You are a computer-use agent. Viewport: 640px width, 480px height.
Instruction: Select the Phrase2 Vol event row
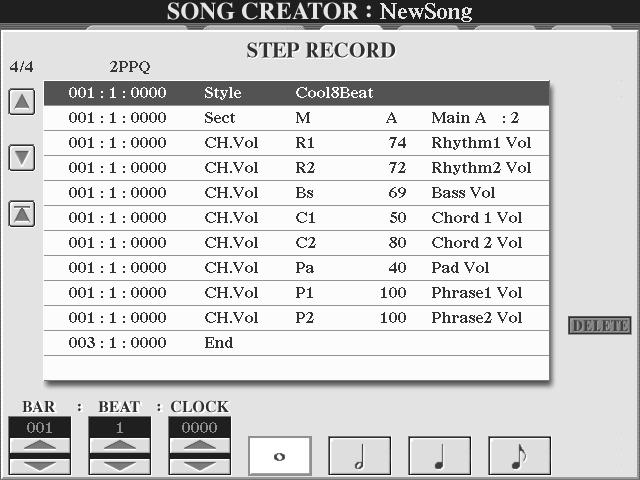pyautogui.click(x=297, y=318)
